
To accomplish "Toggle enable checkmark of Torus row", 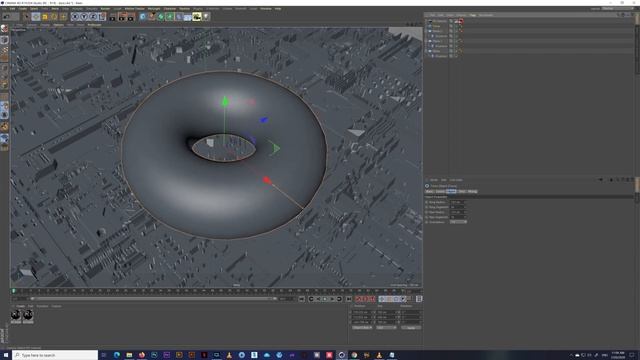I will (x=456, y=26).
